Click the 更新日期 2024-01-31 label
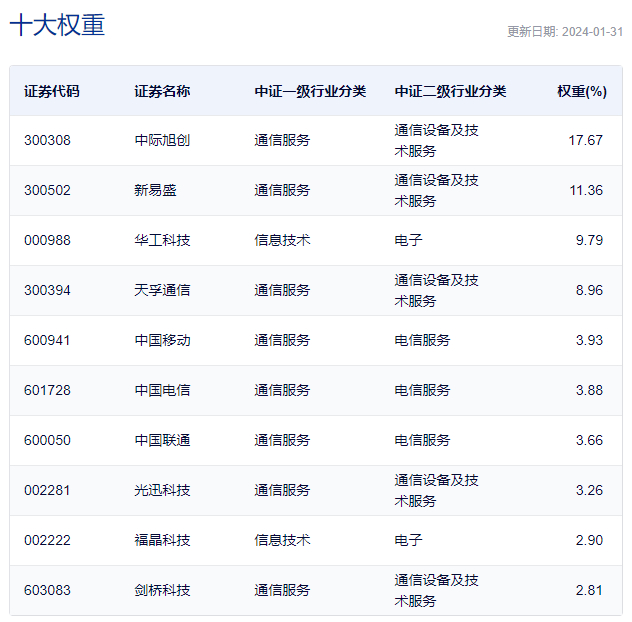The image size is (632, 622). [565, 32]
